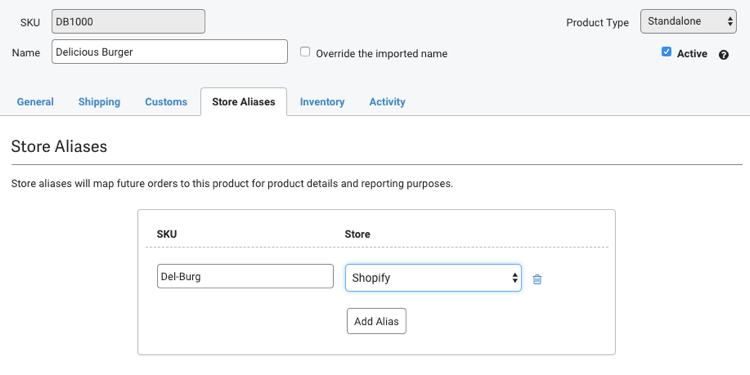This screenshot has width=750, height=375.
Task: Click the Store Aliases heading
Action: 59,146
